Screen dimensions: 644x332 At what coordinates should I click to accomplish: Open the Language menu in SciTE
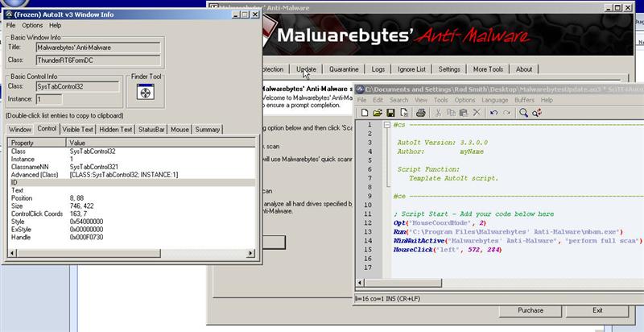(494, 100)
